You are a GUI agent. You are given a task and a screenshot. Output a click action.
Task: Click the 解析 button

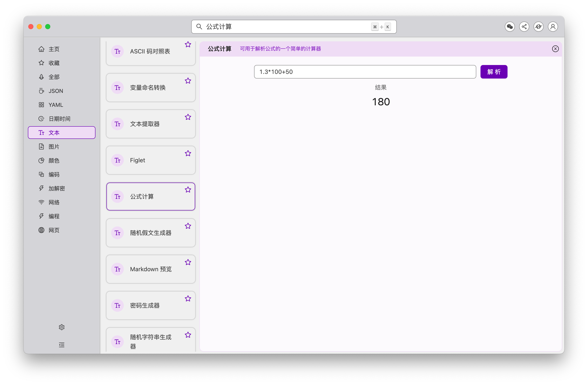494,72
